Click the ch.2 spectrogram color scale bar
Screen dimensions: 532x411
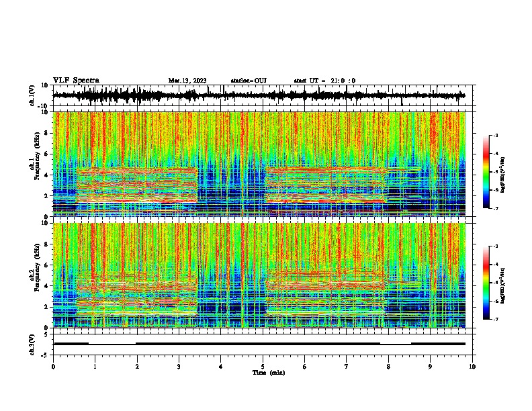pyautogui.click(x=486, y=283)
